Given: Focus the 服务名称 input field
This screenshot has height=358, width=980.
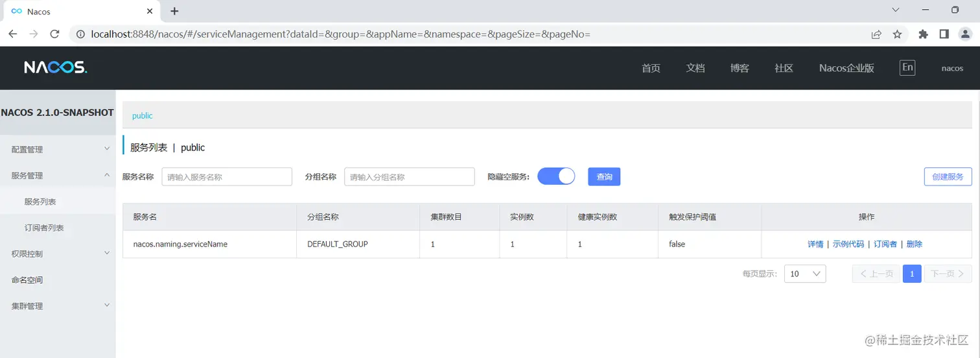Looking at the screenshot, I should coord(227,176).
